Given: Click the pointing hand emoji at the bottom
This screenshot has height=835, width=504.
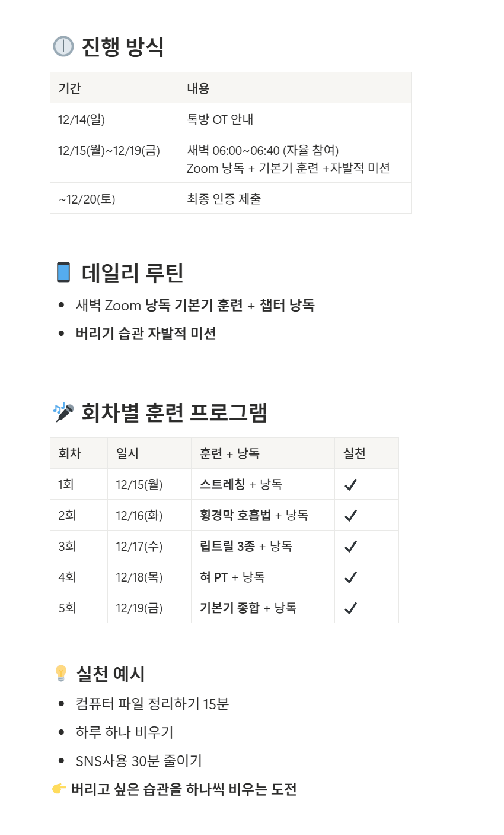Looking at the screenshot, I should pos(59,789).
